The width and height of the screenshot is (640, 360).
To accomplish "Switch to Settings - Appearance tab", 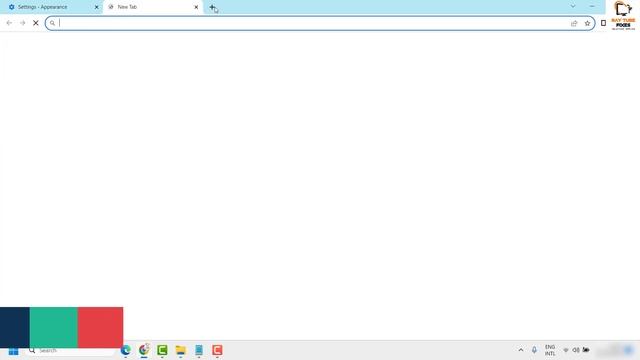I will (51, 7).
